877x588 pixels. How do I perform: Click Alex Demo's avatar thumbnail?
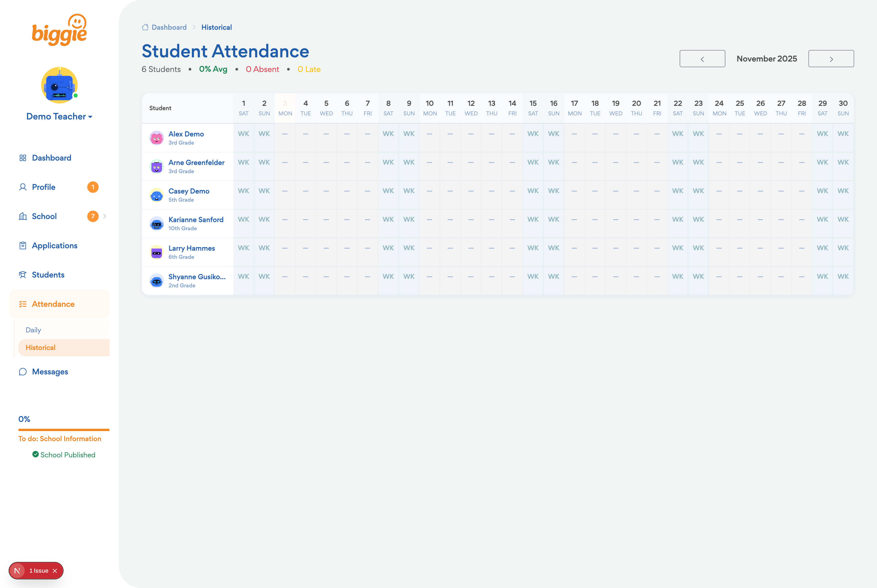pyautogui.click(x=157, y=138)
